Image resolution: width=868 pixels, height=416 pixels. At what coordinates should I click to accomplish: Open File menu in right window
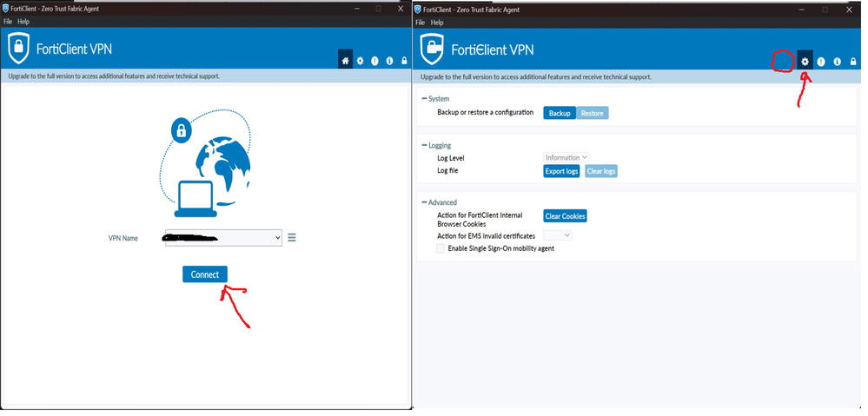click(x=421, y=23)
